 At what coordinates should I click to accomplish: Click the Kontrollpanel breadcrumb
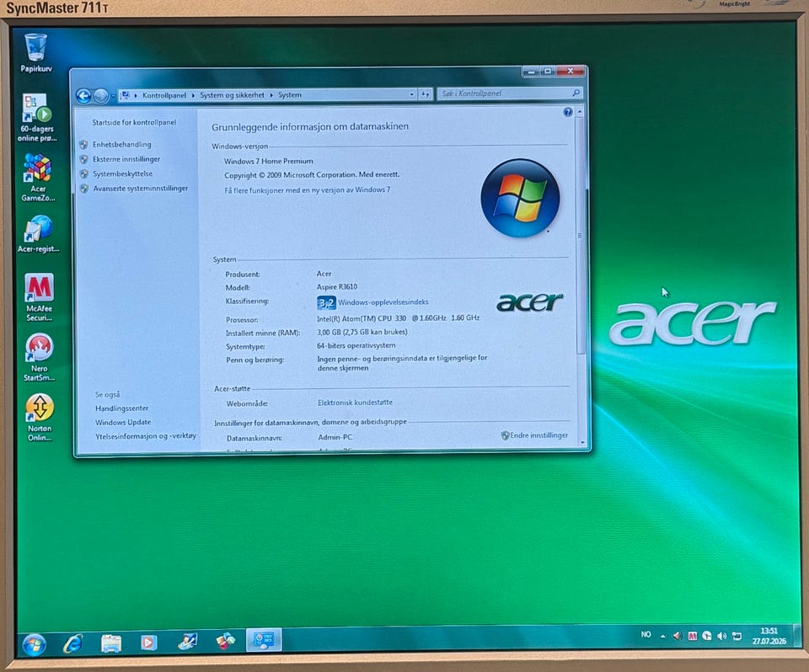tap(164, 95)
